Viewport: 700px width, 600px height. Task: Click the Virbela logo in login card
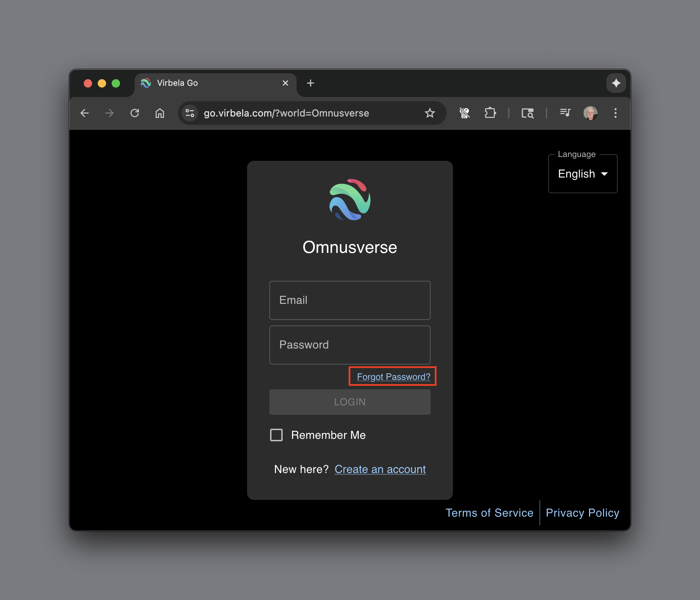click(x=350, y=200)
